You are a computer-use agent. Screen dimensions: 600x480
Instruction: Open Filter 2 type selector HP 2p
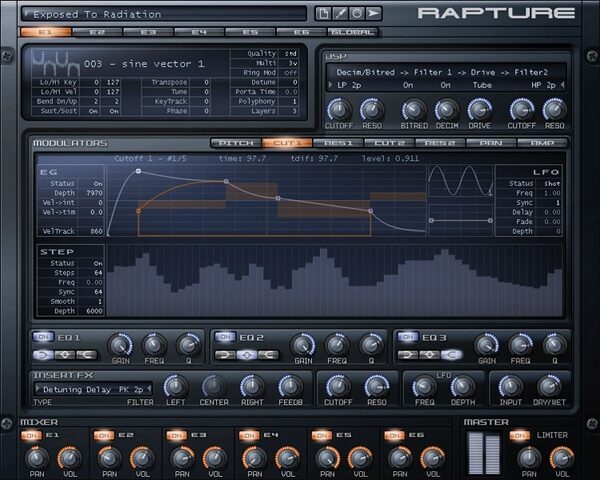point(546,85)
